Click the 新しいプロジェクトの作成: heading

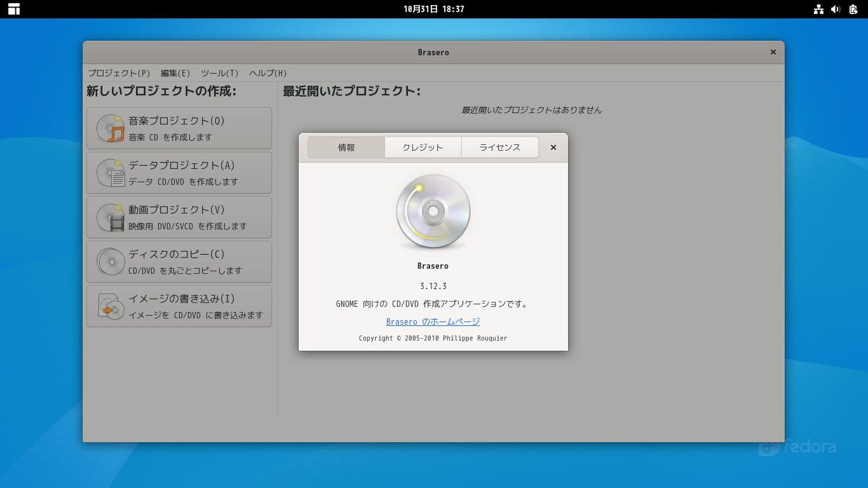tap(161, 91)
